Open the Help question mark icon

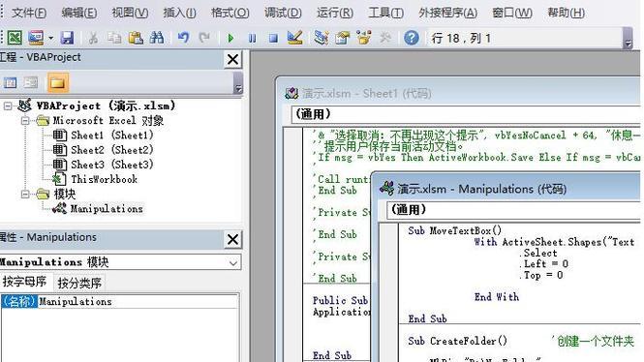412,38
